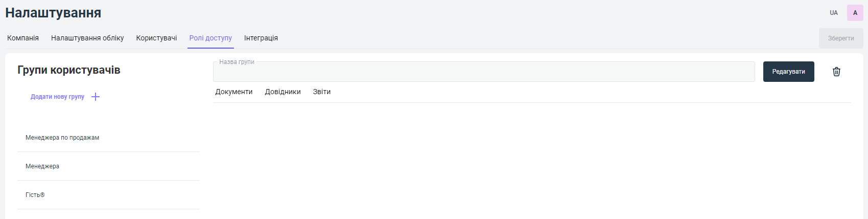
Task: Show the Довідники permissions tab
Action: tap(283, 92)
